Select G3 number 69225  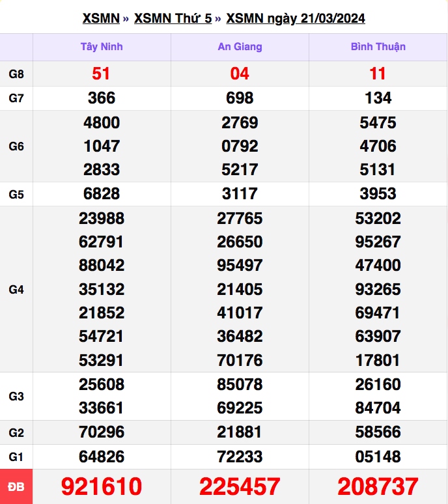240,408
